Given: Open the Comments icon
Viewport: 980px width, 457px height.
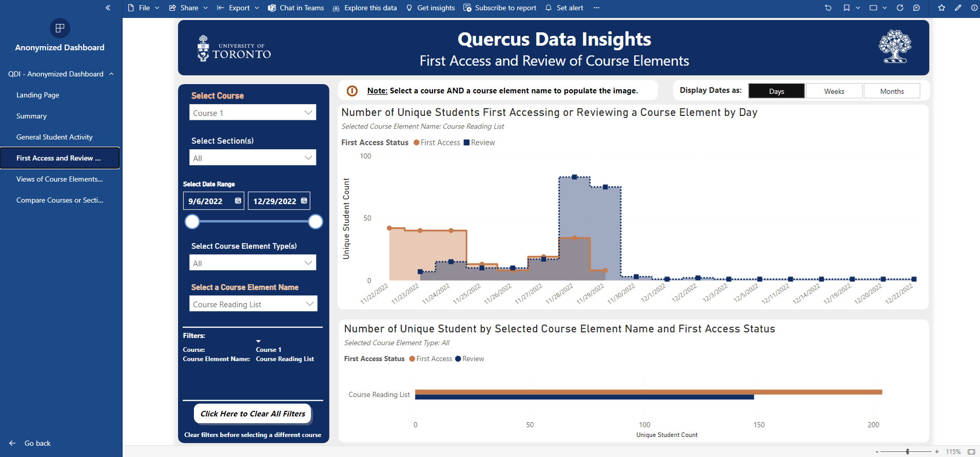Looking at the screenshot, I should [916, 8].
